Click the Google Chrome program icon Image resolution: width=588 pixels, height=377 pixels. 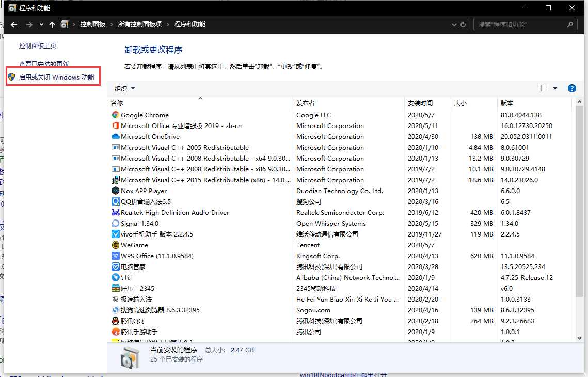coord(116,115)
